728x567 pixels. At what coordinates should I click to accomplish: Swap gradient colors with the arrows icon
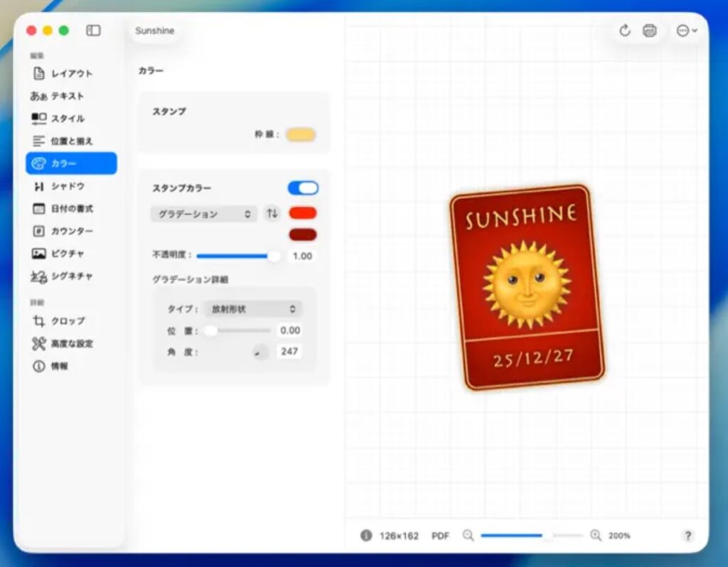pyautogui.click(x=272, y=213)
